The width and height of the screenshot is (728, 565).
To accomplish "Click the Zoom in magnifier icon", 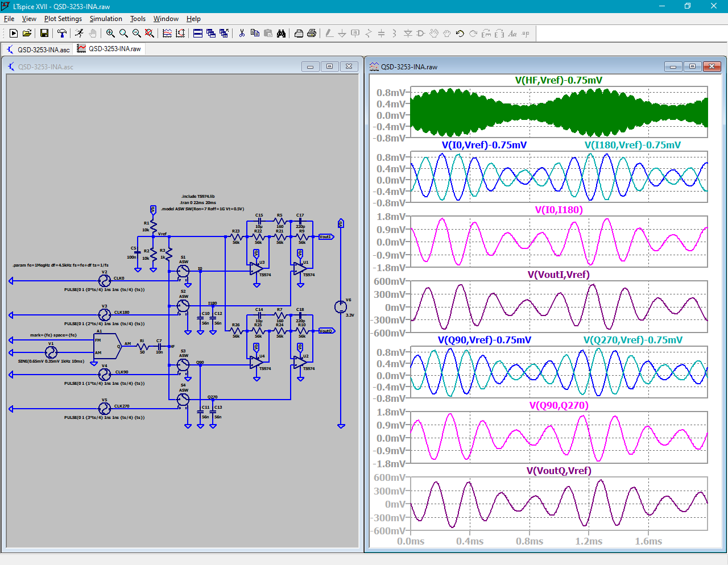I will (110, 34).
